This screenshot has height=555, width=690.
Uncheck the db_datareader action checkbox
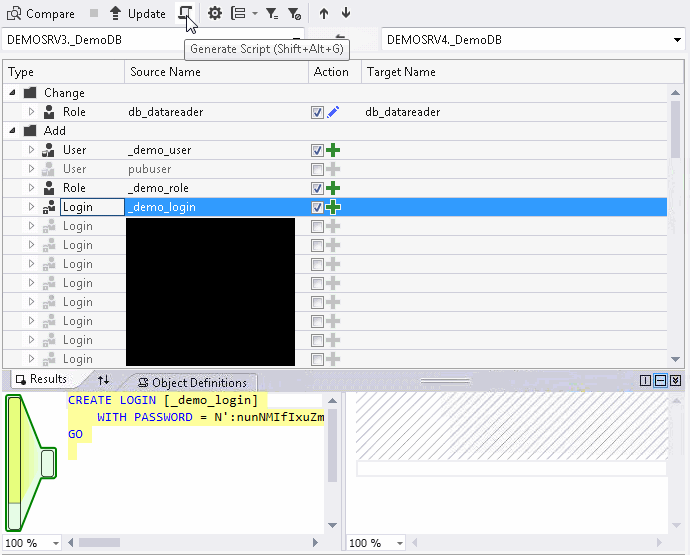coord(317,112)
